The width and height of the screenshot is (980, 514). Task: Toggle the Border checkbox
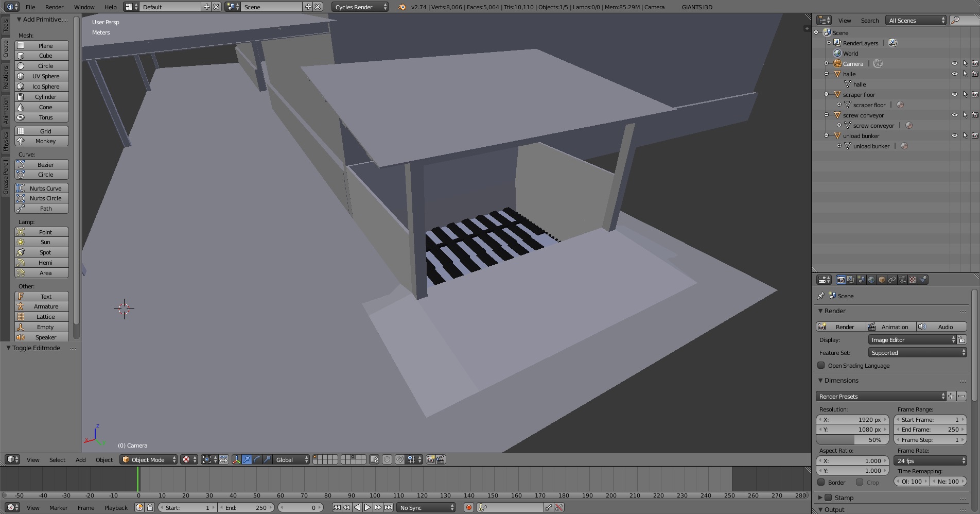821,482
